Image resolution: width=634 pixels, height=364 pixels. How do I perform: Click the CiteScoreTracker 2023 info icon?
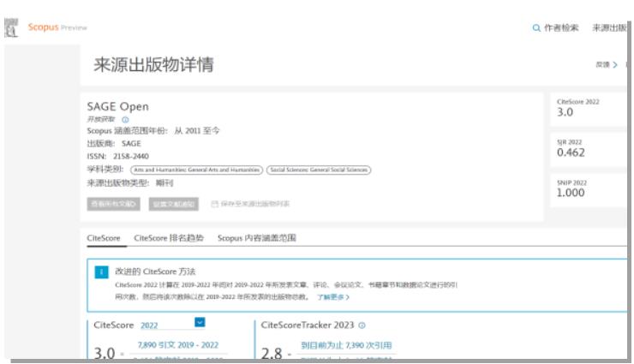[x=362, y=325]
